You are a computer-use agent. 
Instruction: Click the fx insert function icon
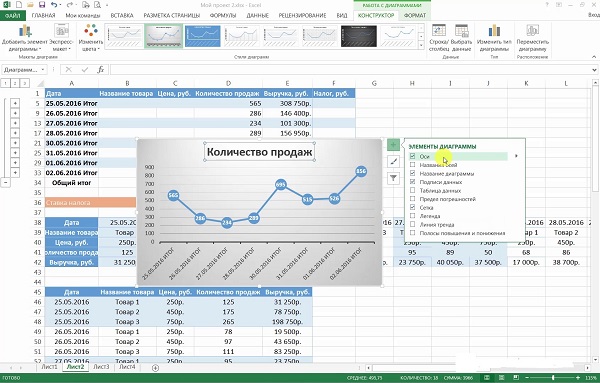point(100,70)
